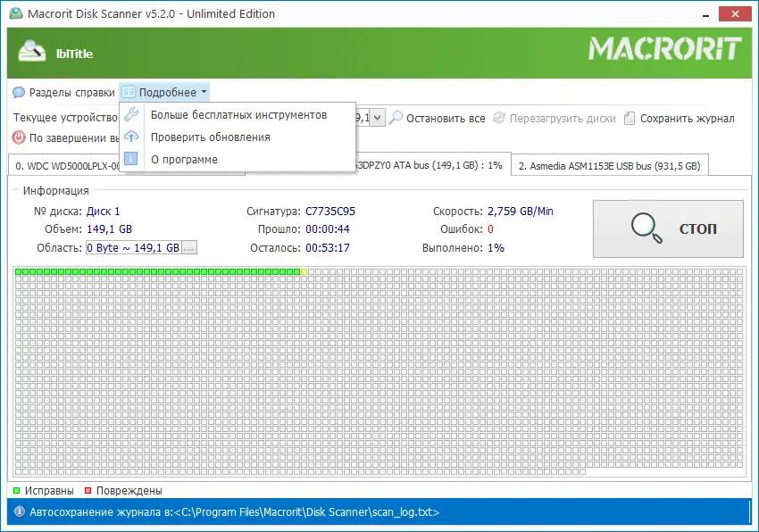Click Сохранить журнал button

coord(680,118)
